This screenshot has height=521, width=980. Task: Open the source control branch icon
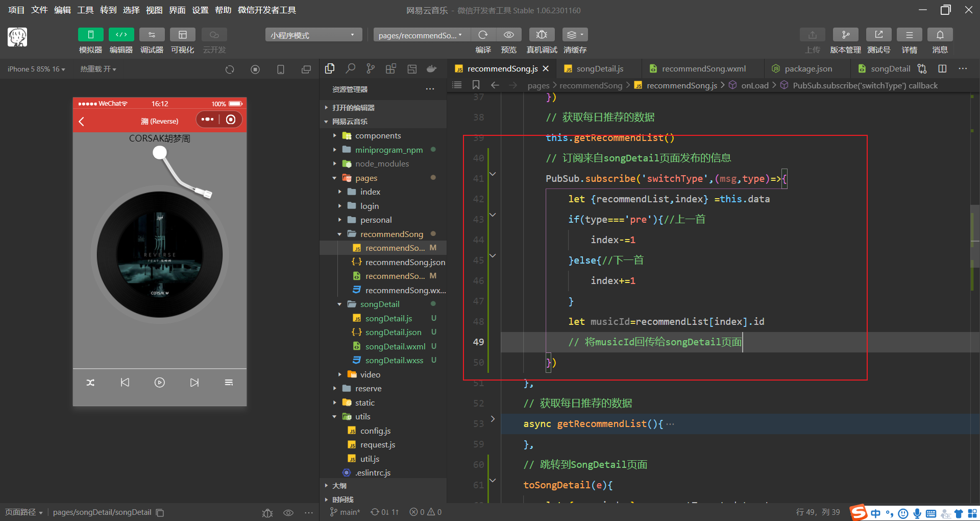pyautogui.click(x=371, y=68)
